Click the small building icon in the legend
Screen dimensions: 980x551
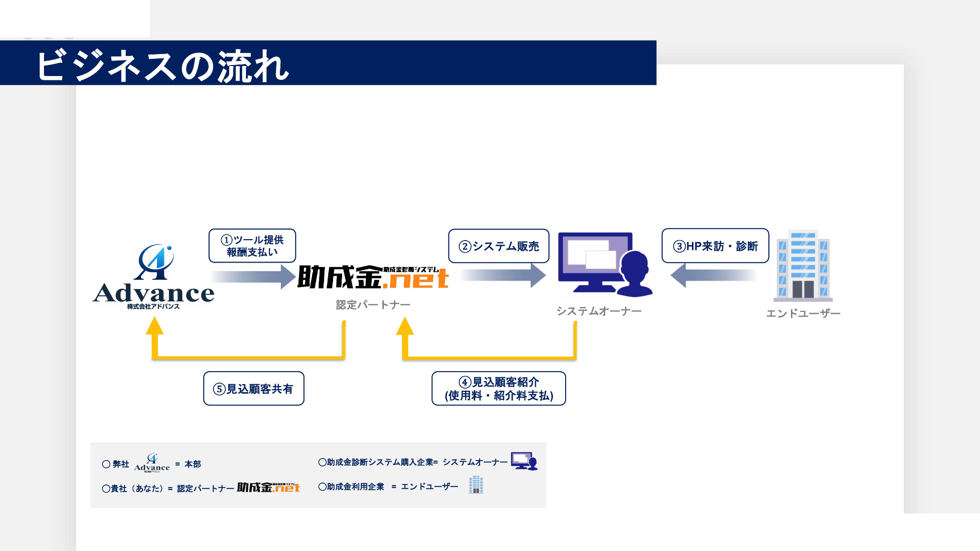point(476,485)
